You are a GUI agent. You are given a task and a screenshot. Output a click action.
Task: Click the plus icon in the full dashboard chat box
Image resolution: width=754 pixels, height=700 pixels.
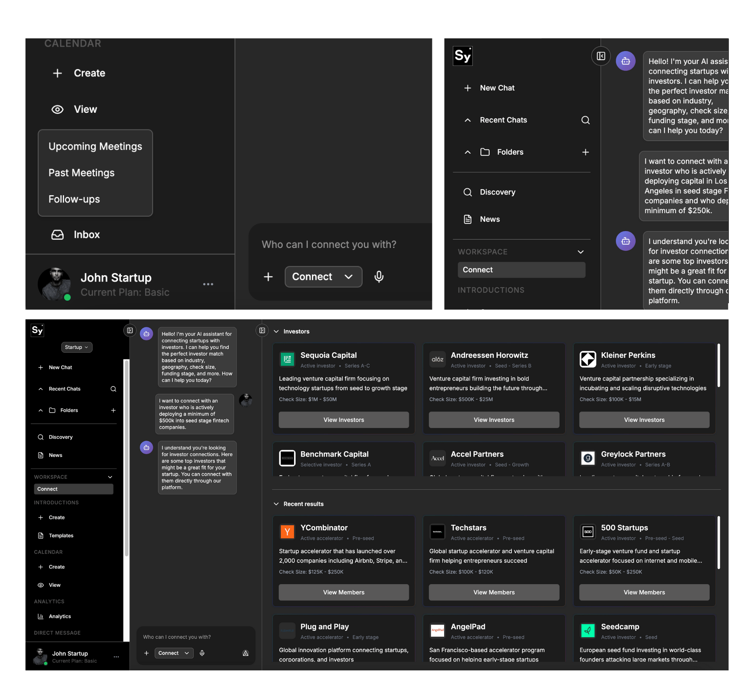point(146,653)
